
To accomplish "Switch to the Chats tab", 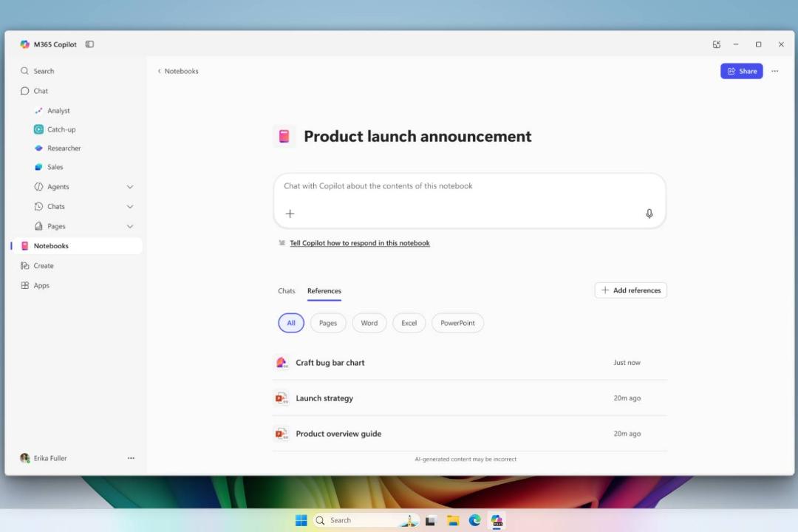I will pyautogui.click(x=287, y=291).
